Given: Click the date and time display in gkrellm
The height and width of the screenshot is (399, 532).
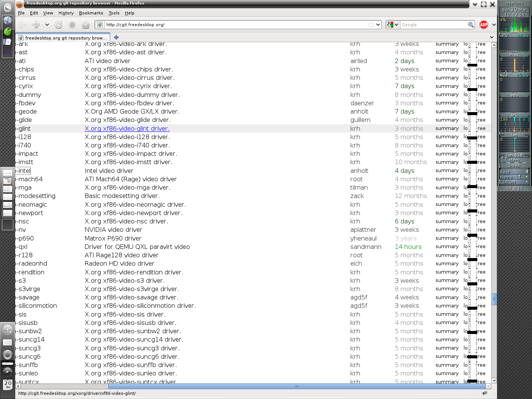Looking at the screenshot, I should tap(514, 12).
